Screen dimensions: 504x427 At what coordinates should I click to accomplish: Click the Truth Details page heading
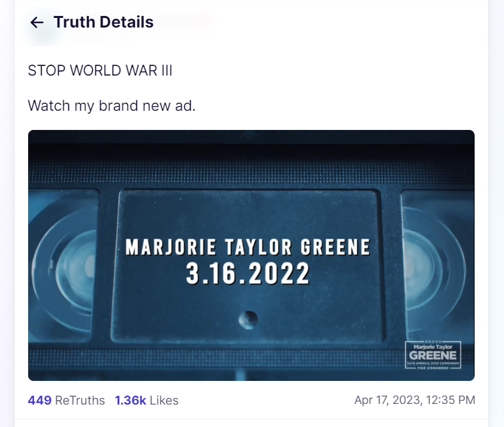(x=104, y=22)
